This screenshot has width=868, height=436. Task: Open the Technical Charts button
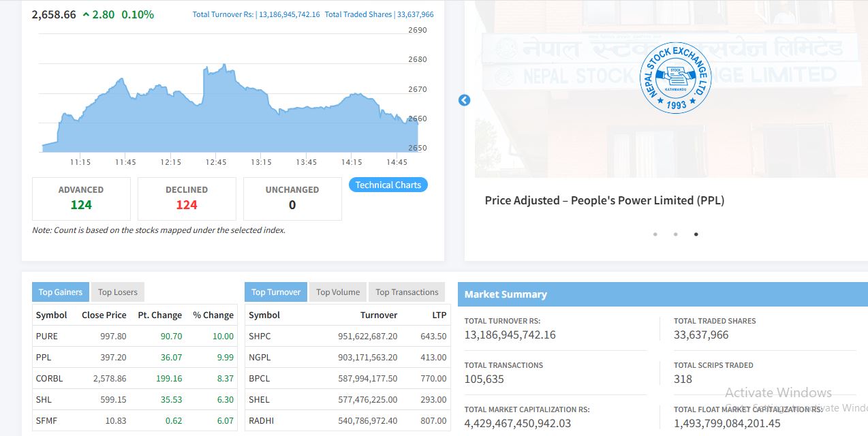(388, 185)
